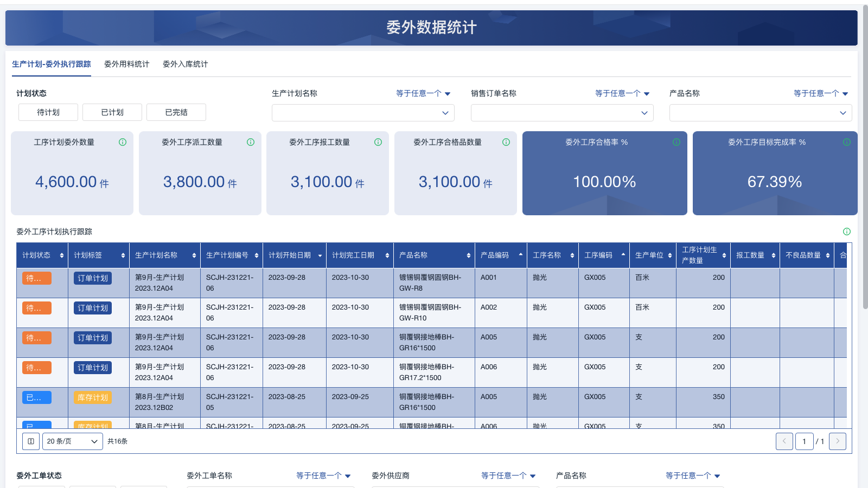
Task: Change 销售订单名称 condition 等于任意一个
Action: tap(622, 93)
